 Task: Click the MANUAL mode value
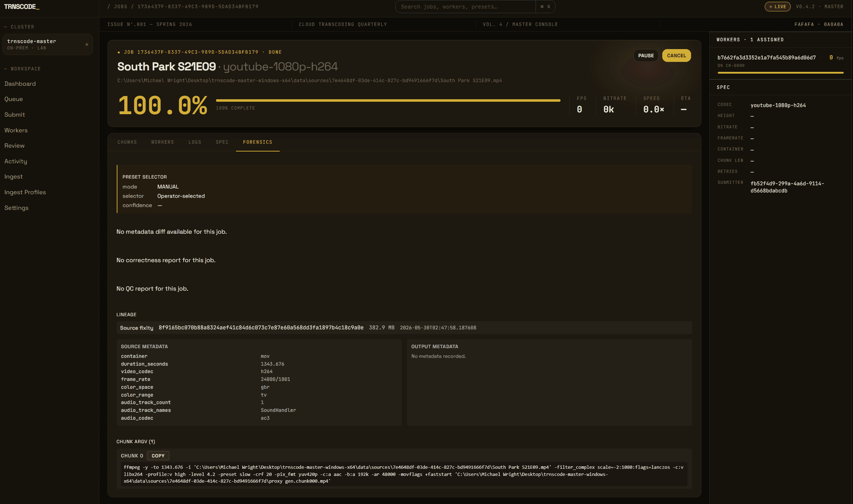coord(168,187)
